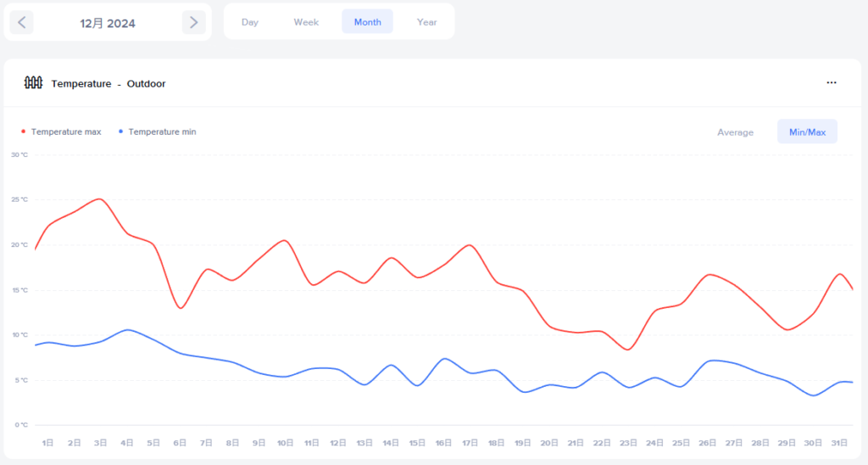Select the Min/Max display mode
The height and width of the screenshot is (465, 868).
[807, 132]
